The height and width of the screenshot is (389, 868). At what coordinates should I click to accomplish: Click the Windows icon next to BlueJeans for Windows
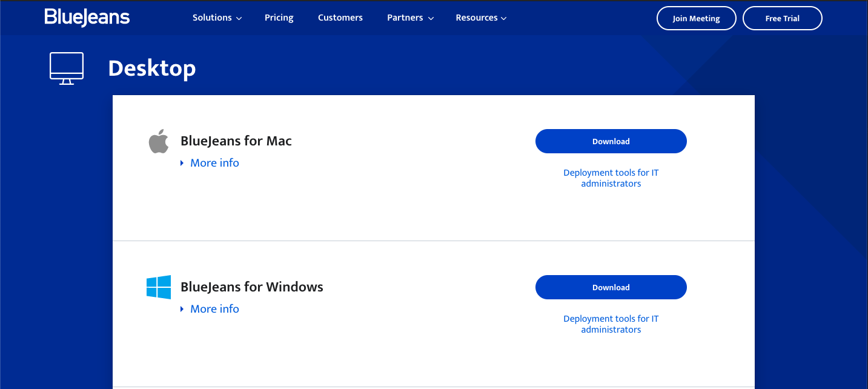[158, 287]
